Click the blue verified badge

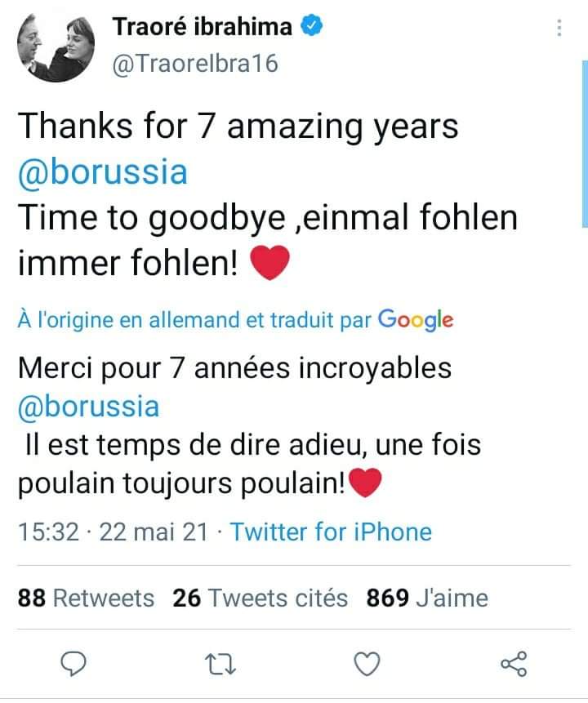click(311, 28)
